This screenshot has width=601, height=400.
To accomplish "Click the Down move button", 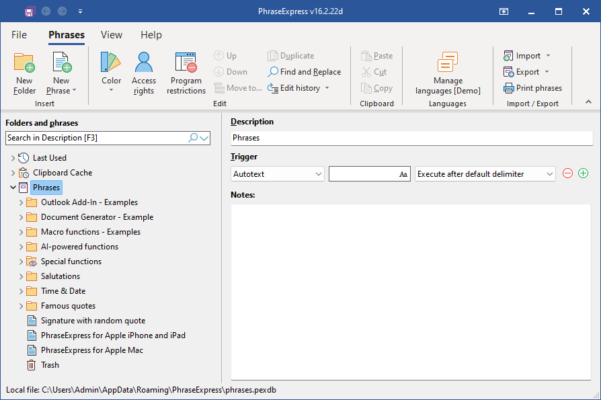I will point(231,72).
